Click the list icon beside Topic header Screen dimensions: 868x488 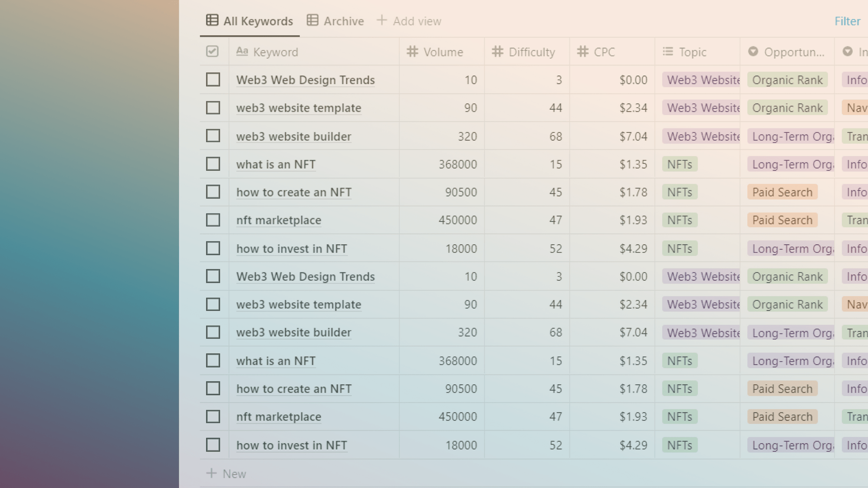click(x=667, y=52)
